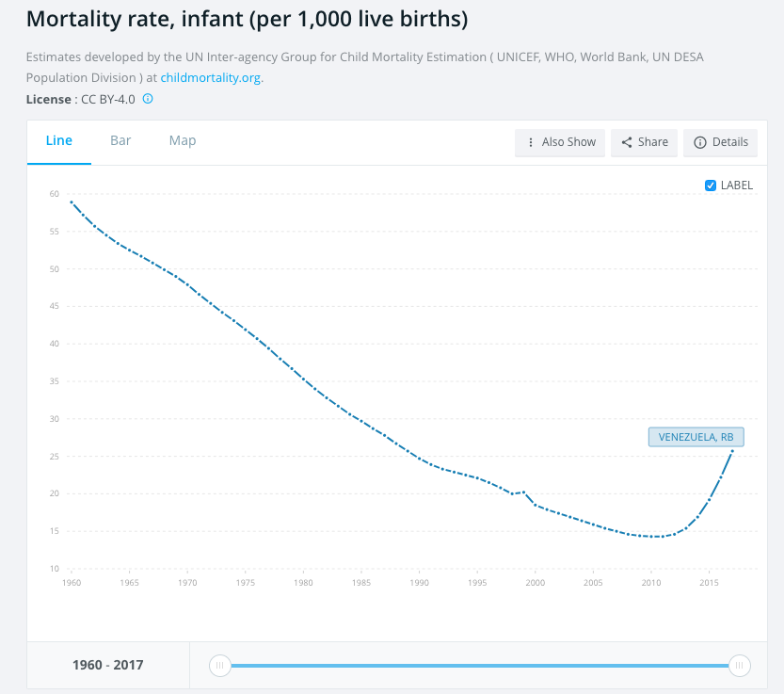784x694 pixels.
Task: Follow the childmortality.org link
Action: pos(211,77)
